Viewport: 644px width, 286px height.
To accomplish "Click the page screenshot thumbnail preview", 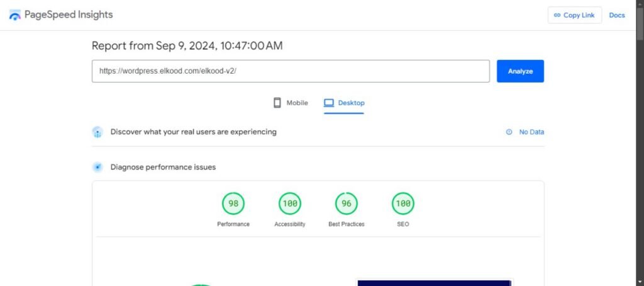I will tap(434, 282).
